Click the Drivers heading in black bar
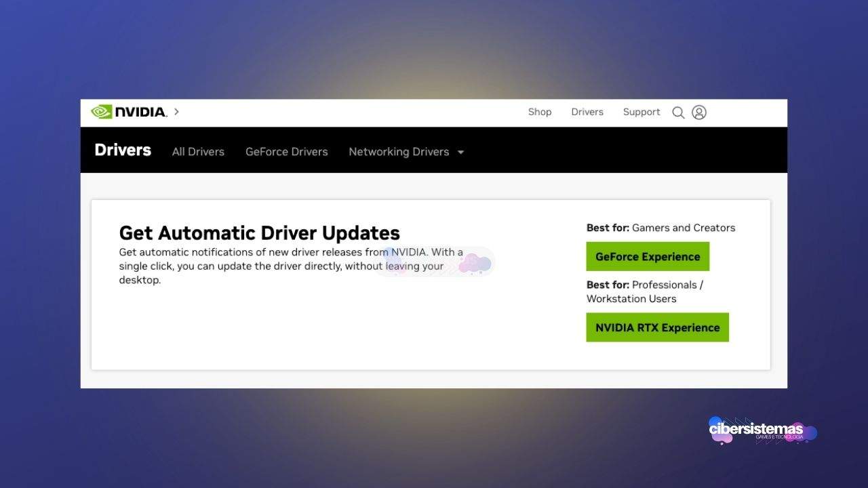The width and height of the screenshot is (868, 488). (x=123, y=150)
